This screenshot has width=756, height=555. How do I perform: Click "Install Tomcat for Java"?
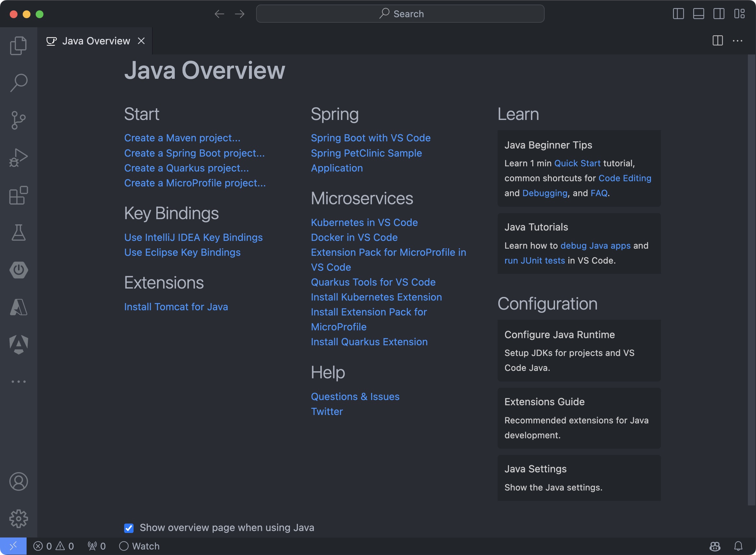tap(176, 306)
